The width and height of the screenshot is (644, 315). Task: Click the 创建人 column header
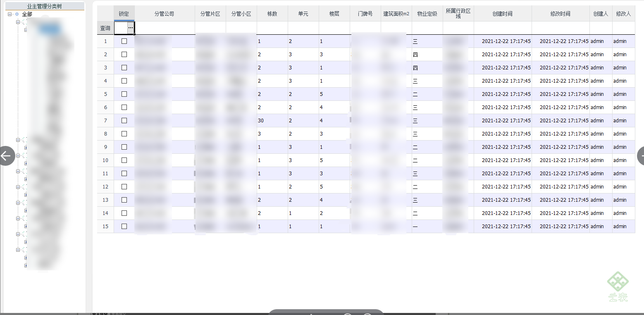(601, 14)
